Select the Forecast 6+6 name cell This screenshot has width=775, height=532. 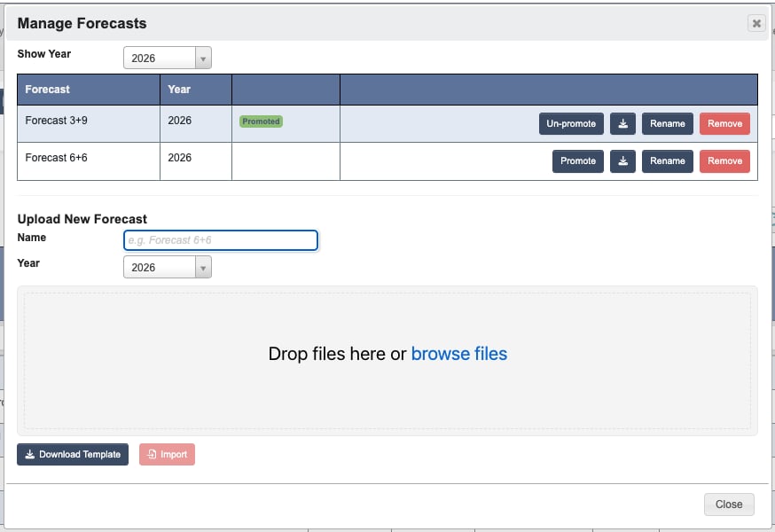point(89,161)
